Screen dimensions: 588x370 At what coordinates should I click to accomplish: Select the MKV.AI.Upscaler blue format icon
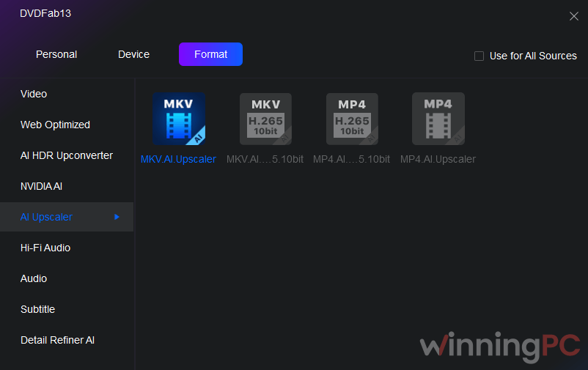[x=179, y=119]
